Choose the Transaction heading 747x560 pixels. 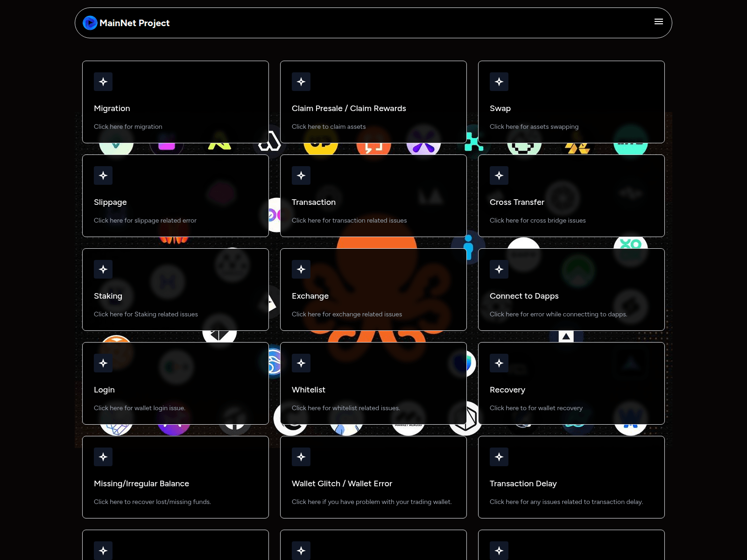coord(314,202)
